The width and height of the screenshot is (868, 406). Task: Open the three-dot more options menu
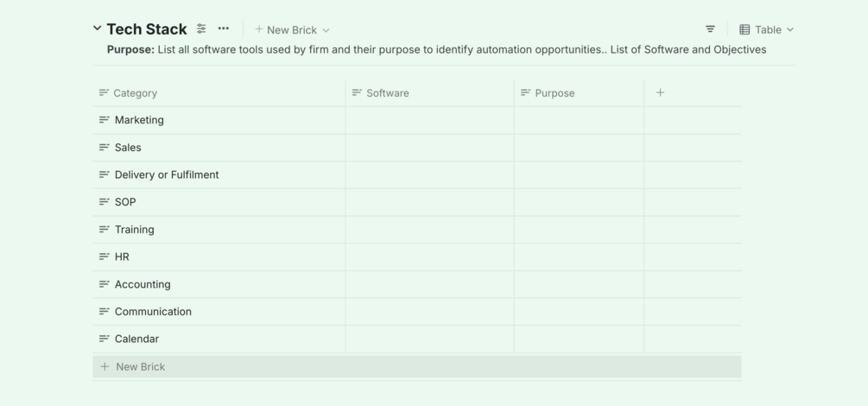[x=224, y=29]
